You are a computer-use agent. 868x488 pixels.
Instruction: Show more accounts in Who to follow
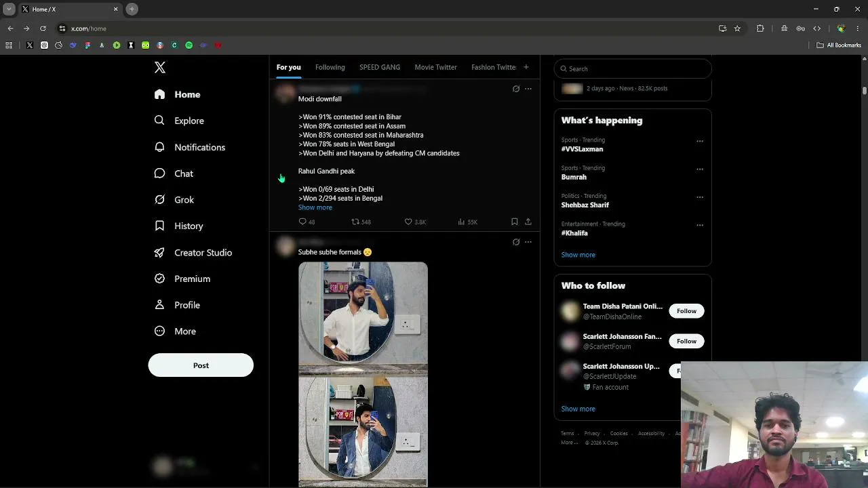[578, 409]
